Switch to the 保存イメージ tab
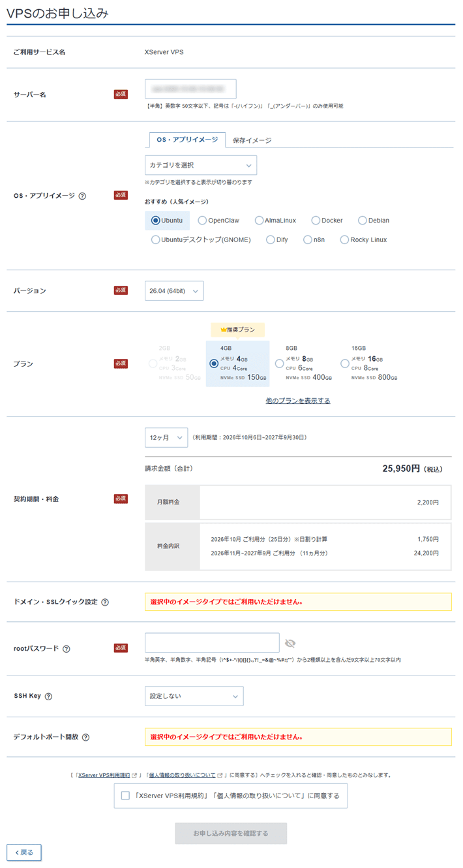The image size is (463, 868). click(252, 140)
